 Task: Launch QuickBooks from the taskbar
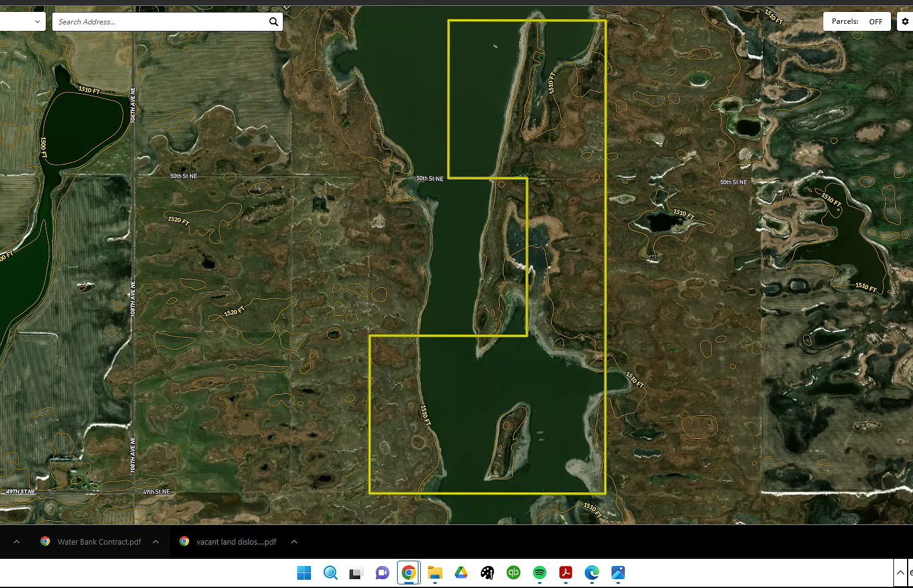pyautogui.click(x=513, y=573)
